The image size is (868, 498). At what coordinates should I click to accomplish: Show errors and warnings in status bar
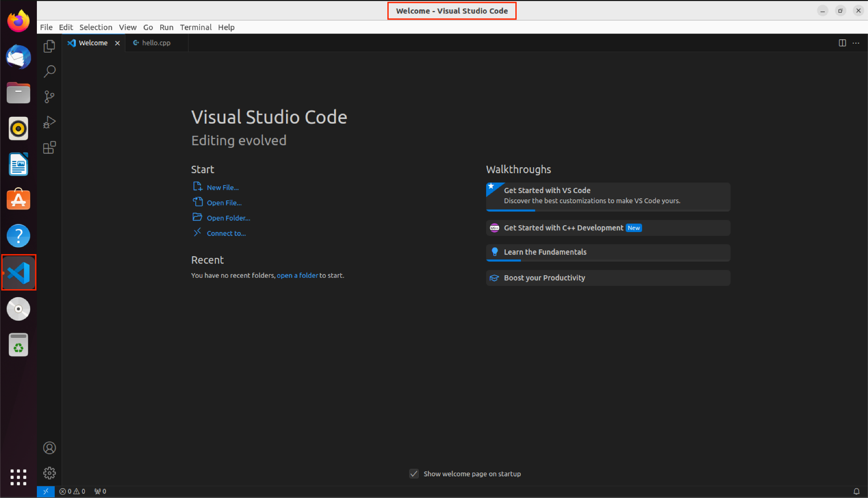(72, 491)
